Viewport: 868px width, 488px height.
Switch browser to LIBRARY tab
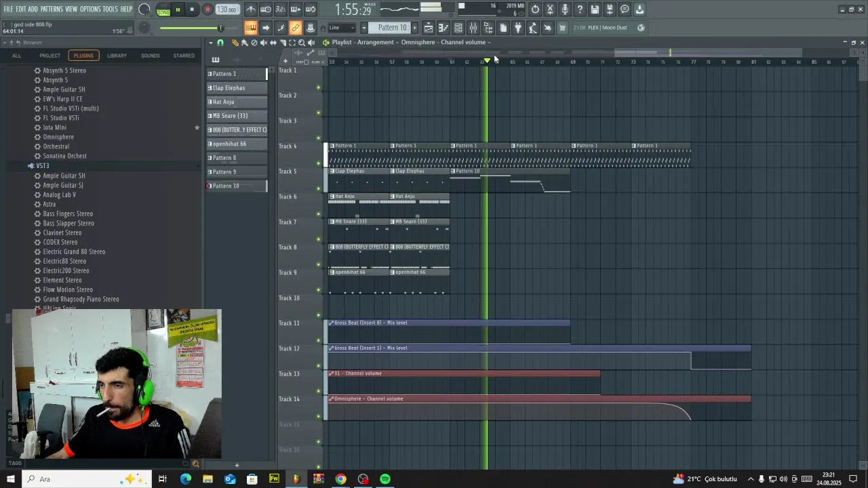[117, 56]
